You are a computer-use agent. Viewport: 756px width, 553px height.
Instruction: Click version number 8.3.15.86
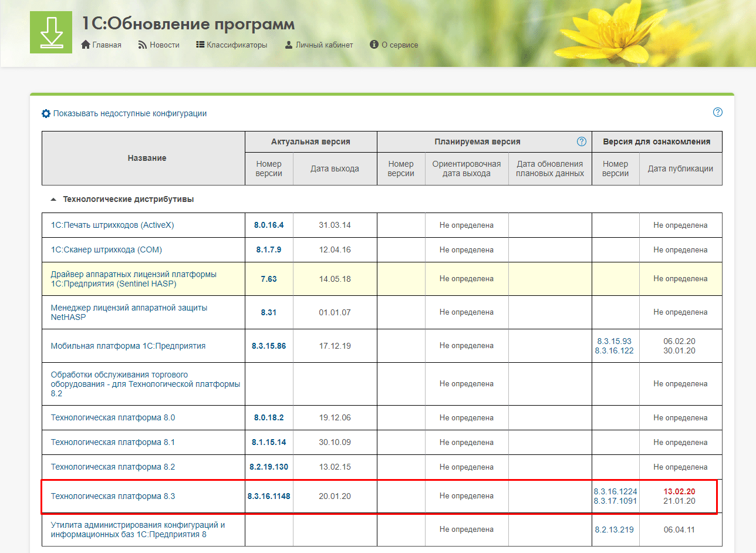[x=269, y=346]
